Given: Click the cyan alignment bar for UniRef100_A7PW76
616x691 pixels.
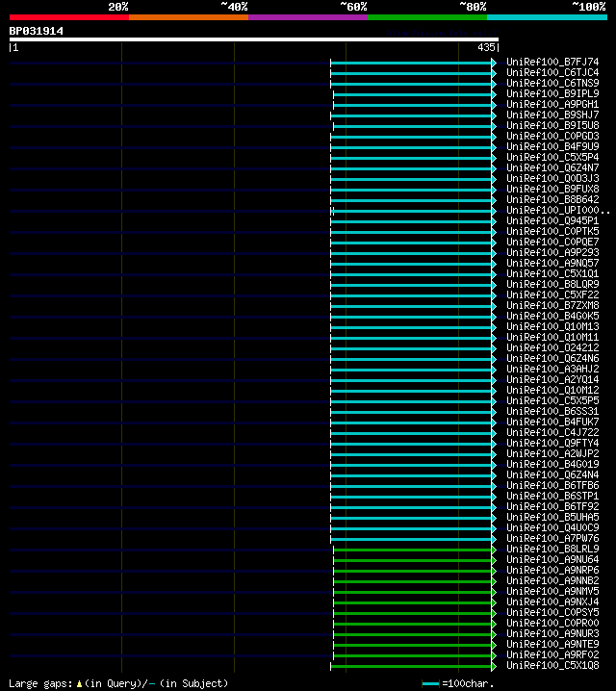Looking at the screenshot, I should coord(413,539).
